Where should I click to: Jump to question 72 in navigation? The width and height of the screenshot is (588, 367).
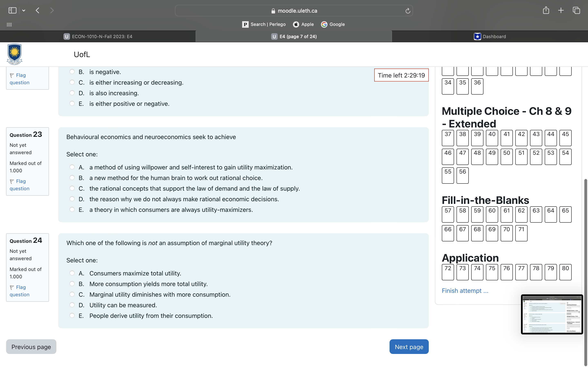[x=448, y=272]
